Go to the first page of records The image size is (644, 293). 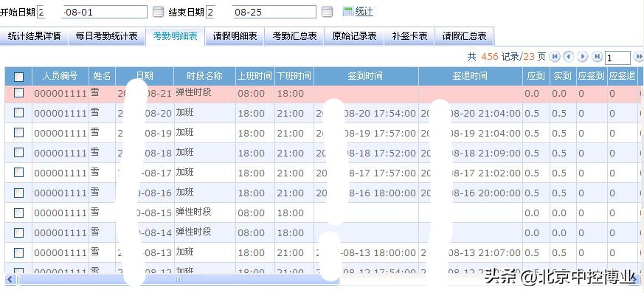point(555,56)
